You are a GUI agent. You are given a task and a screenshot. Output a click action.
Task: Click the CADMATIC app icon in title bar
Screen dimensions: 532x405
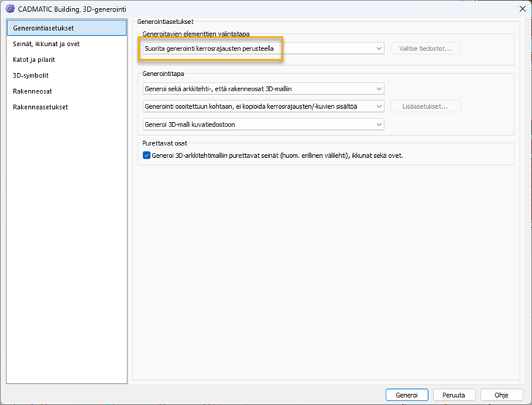10,8
